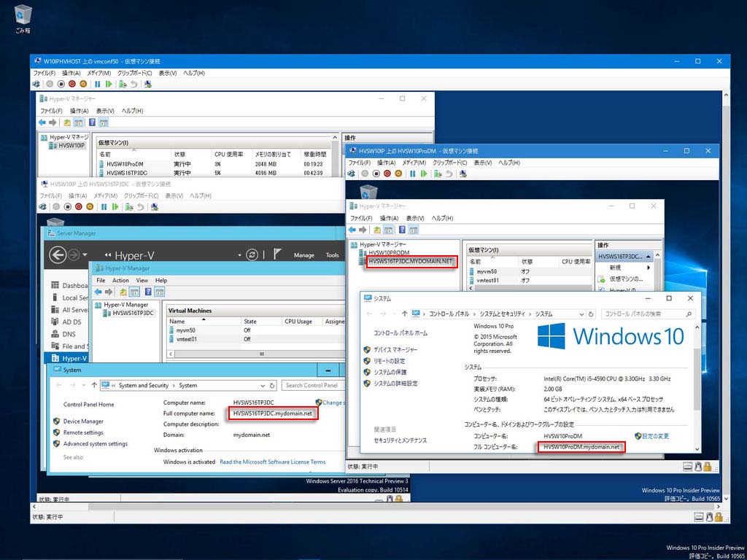Refresh the Japanese システム window address bar
This screenshot has height=560, width=747.
pyautogui.click(x=591, y=314)
